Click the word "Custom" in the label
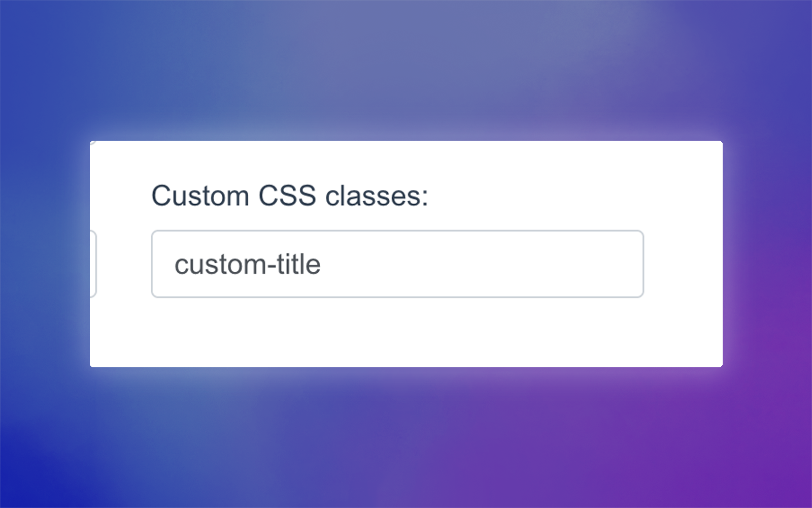The height and width of the screenshot is (508, 812). (x=200, y=196)
